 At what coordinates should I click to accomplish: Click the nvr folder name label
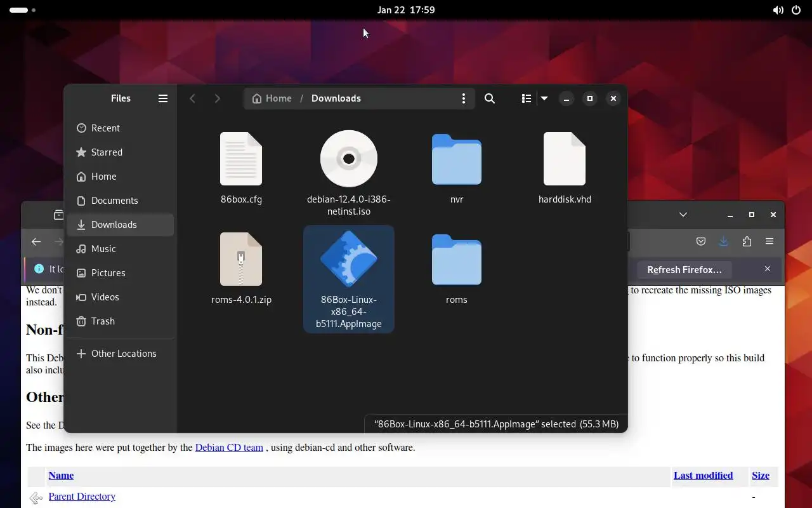click(457, 199)
